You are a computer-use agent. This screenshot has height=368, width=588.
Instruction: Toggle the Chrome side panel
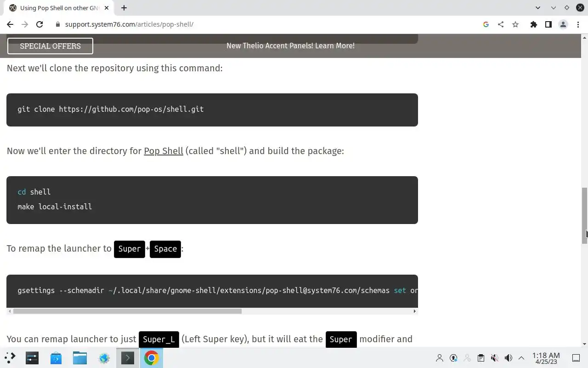pos(548,24)
